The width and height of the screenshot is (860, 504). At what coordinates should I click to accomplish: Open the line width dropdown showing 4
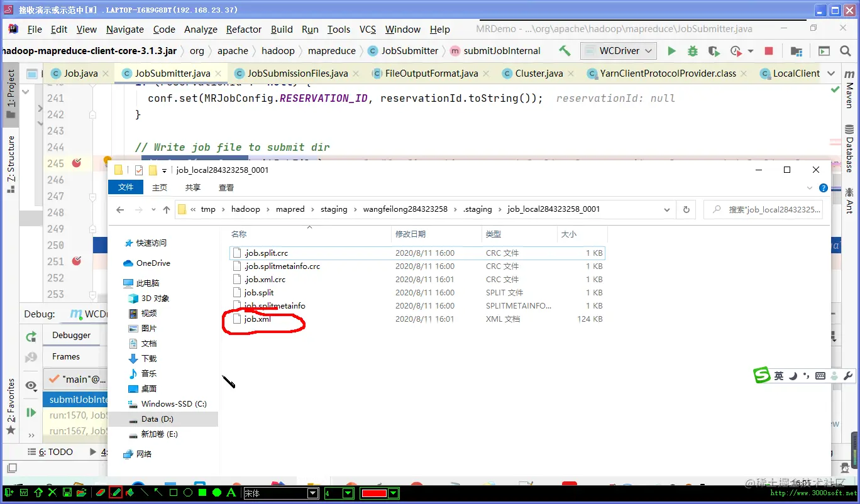(348, 493)
